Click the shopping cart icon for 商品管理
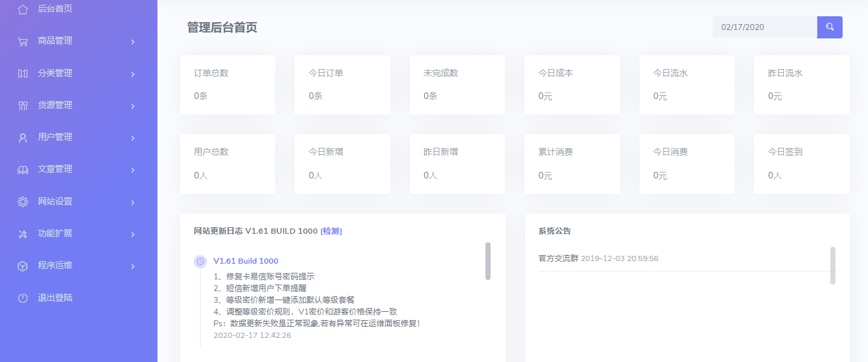The height and width of the screenshot is (362, 868). point(23,41)
